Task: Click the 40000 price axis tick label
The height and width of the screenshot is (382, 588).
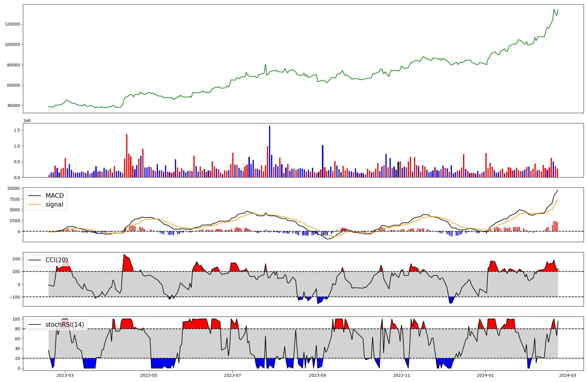Action: click(14, 105)
